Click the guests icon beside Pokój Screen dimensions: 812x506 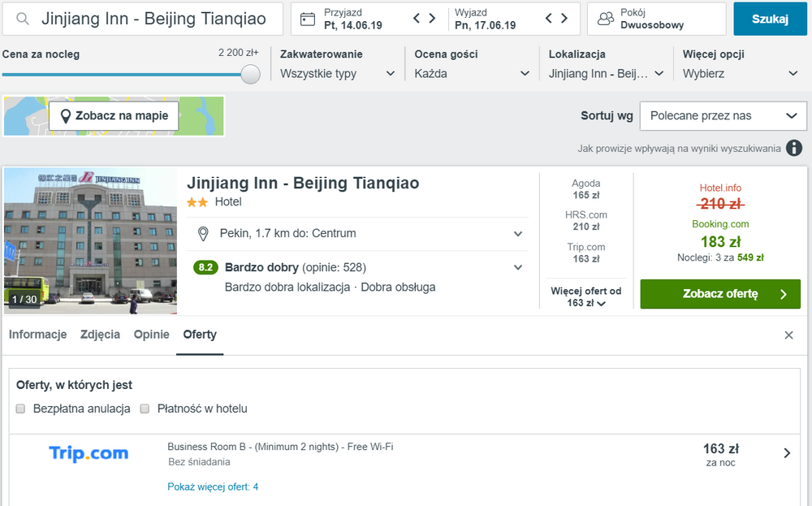[x=606, y=19]
